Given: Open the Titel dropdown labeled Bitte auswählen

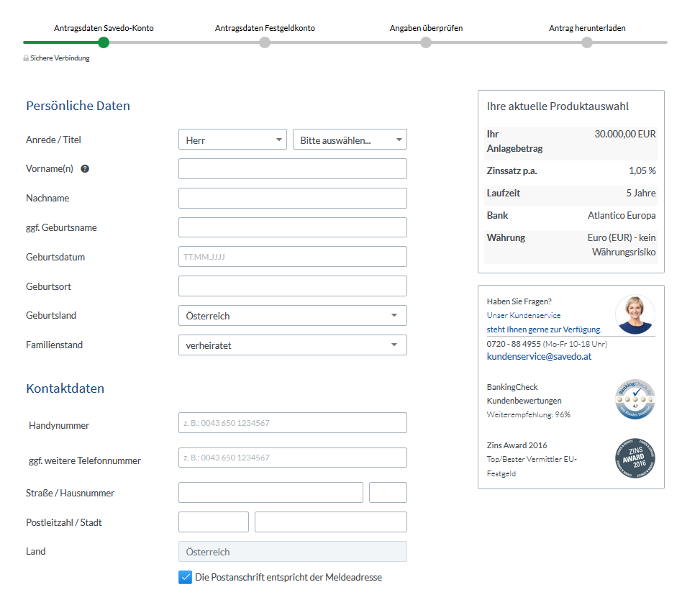Looking at the screenshot, I should point(350,139).
